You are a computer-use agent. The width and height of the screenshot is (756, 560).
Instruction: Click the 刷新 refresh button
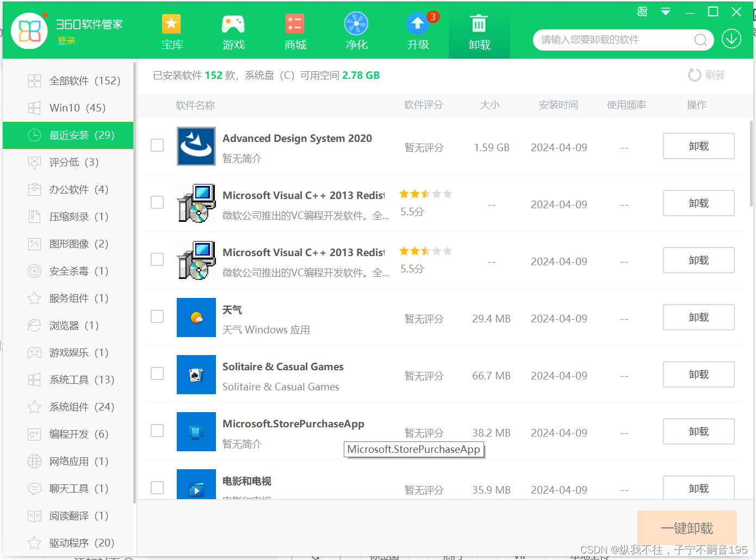click(x=706, y=75)
